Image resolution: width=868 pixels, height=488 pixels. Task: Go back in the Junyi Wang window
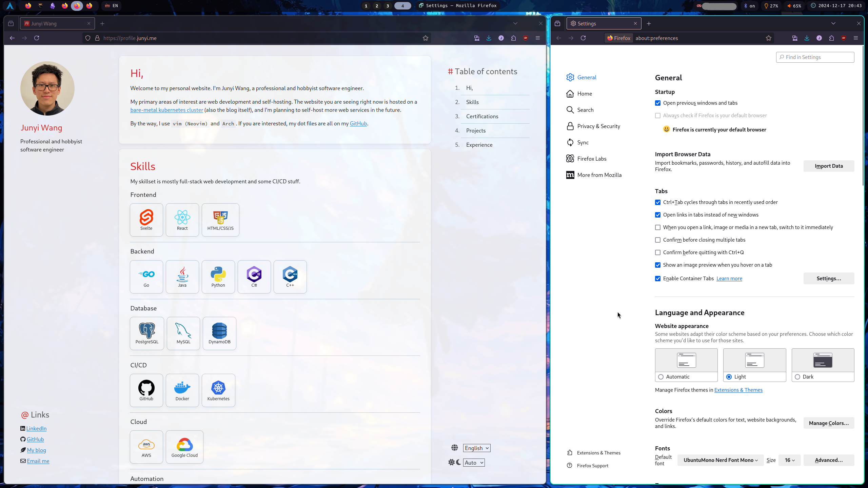click(12, 38)
